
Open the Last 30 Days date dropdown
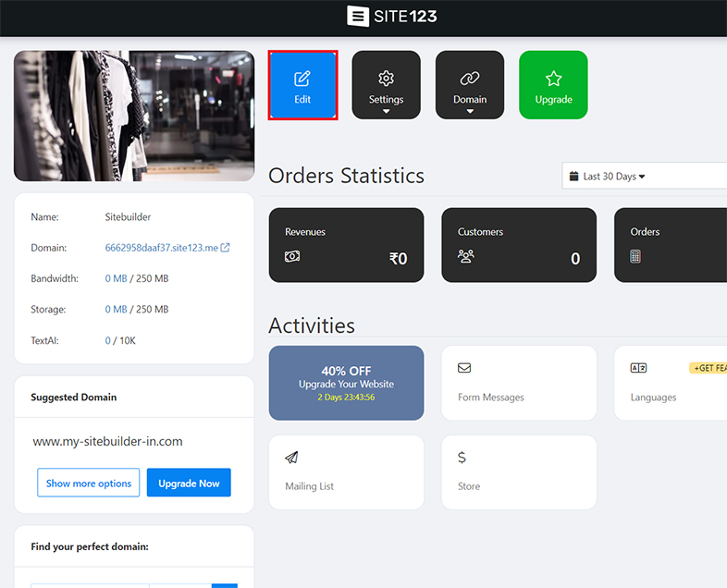645,176
